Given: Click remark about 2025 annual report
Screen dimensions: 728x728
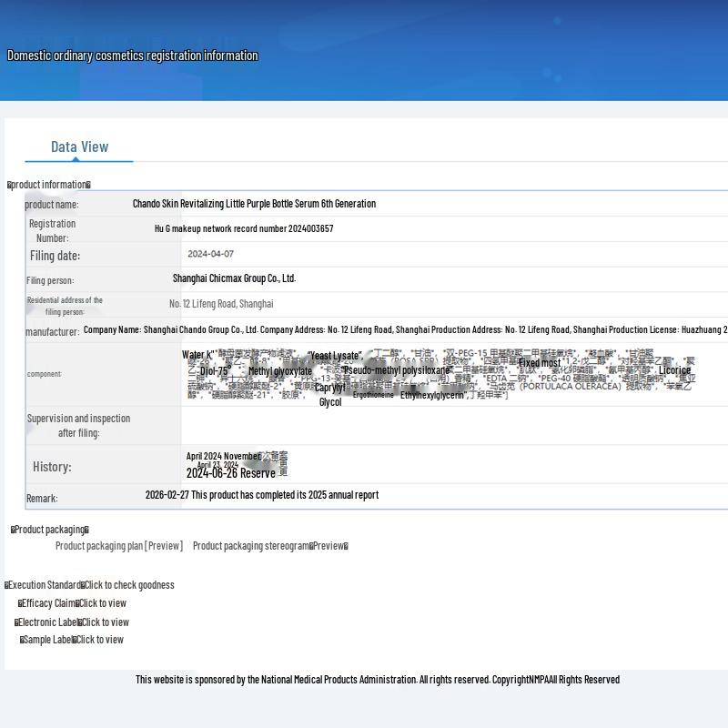Looking at the screenshot, I should point(262,495).
